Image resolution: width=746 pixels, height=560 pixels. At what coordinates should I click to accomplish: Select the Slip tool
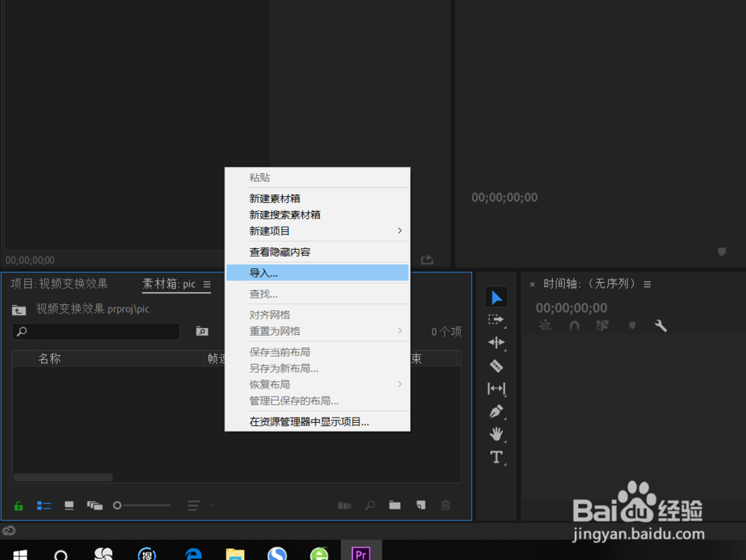496,388
